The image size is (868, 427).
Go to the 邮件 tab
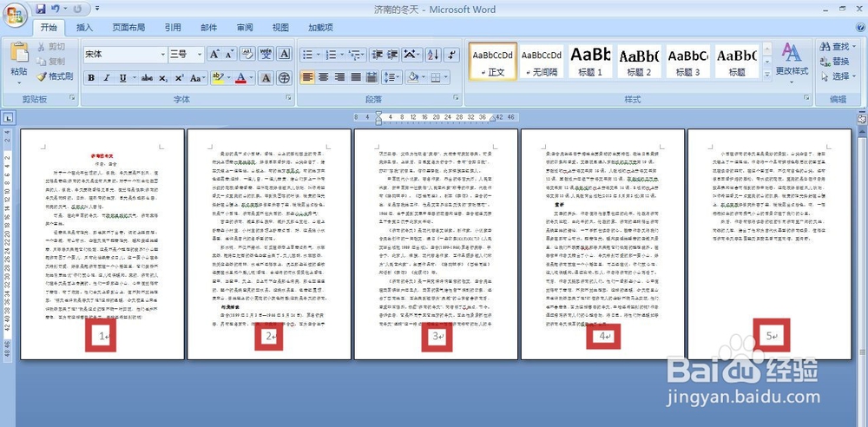[208, 28]
